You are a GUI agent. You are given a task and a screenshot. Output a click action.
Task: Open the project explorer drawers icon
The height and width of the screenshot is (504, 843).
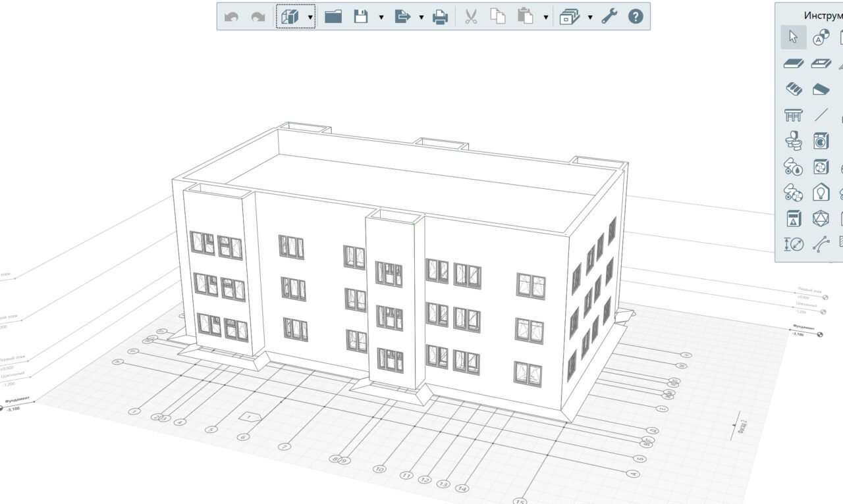569,17
